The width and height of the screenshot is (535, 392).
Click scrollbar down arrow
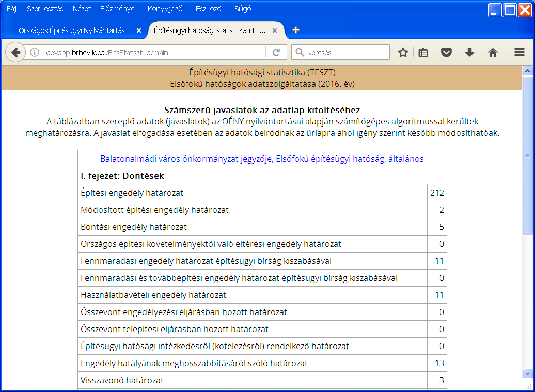[x=527, y=374]
